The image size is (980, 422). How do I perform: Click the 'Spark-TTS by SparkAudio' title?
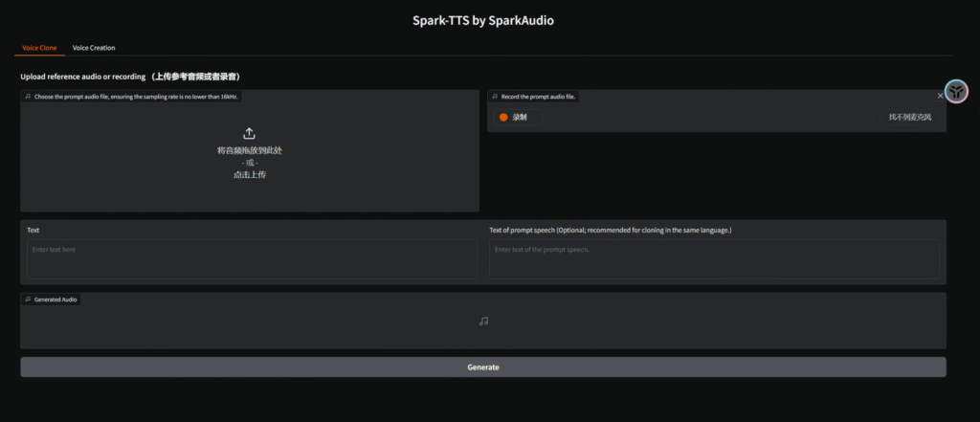483,21
